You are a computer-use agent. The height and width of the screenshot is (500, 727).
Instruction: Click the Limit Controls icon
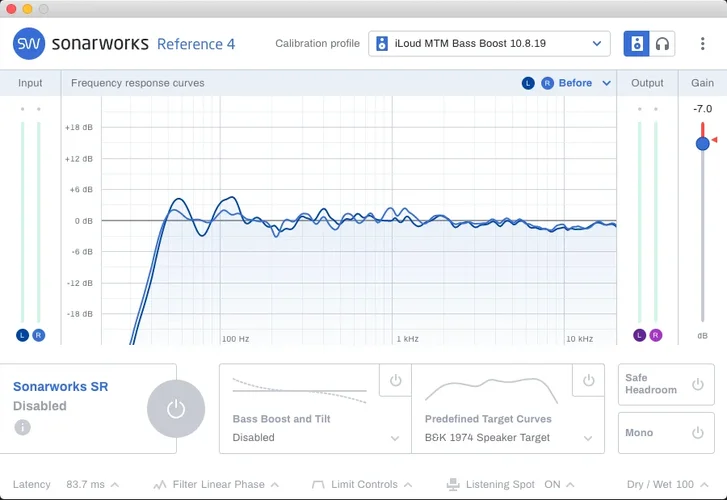click(x=319, y=485)
